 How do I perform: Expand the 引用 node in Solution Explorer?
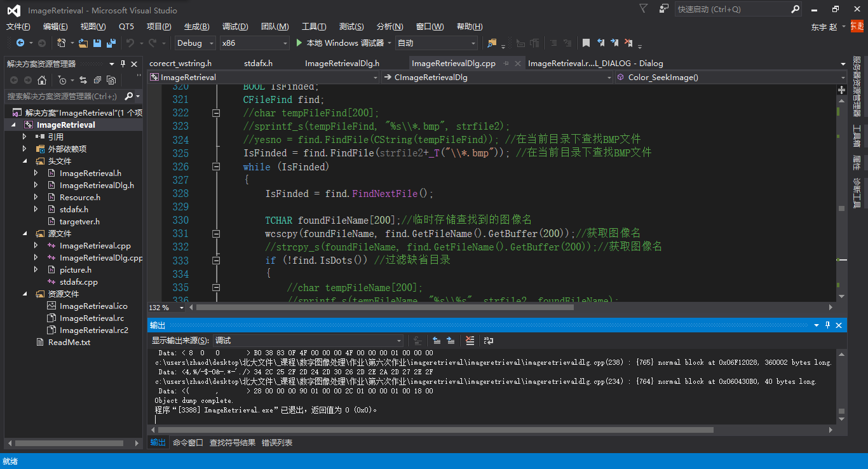[x=25, y=137]
